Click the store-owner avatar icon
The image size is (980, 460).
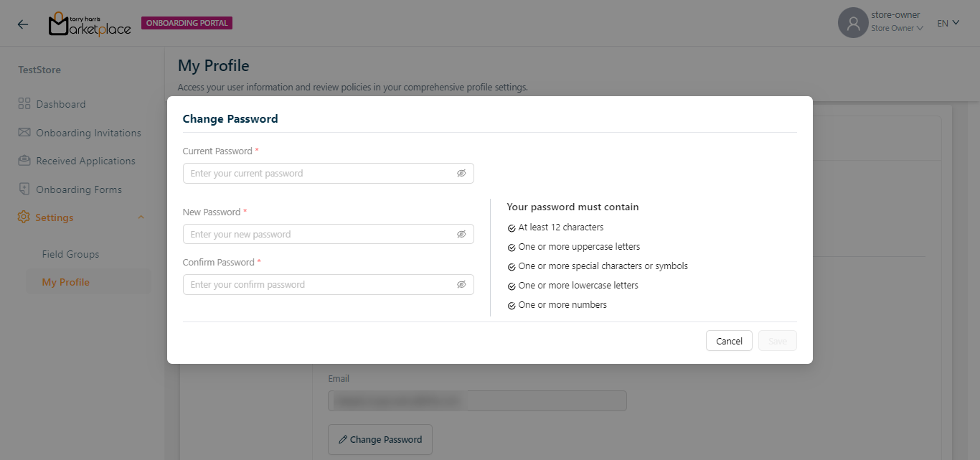[x=853, y=23]
